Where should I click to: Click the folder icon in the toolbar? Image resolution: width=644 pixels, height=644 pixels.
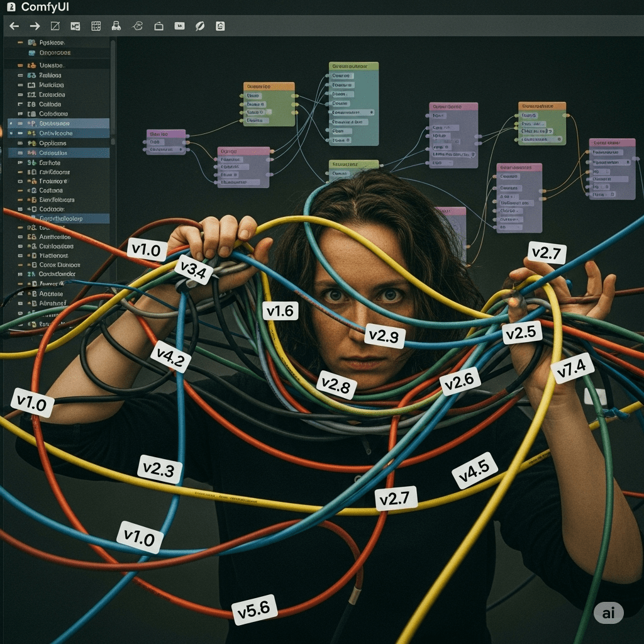158,26
